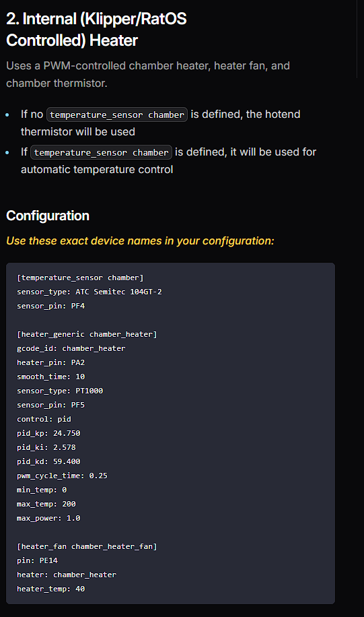Click the text "thermistor will be used"
Viewport: 364px width, 617px height.
tap(78, 132)
